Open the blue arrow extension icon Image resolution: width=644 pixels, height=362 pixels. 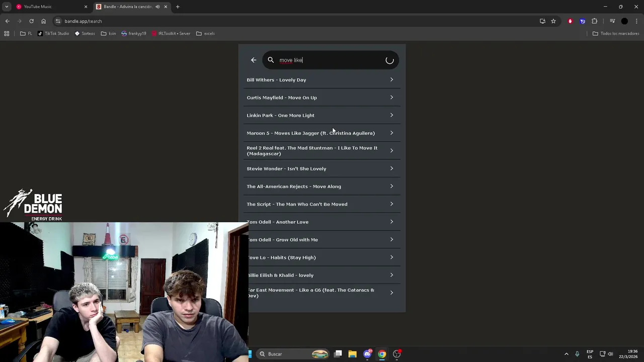[x=583, y=21]
